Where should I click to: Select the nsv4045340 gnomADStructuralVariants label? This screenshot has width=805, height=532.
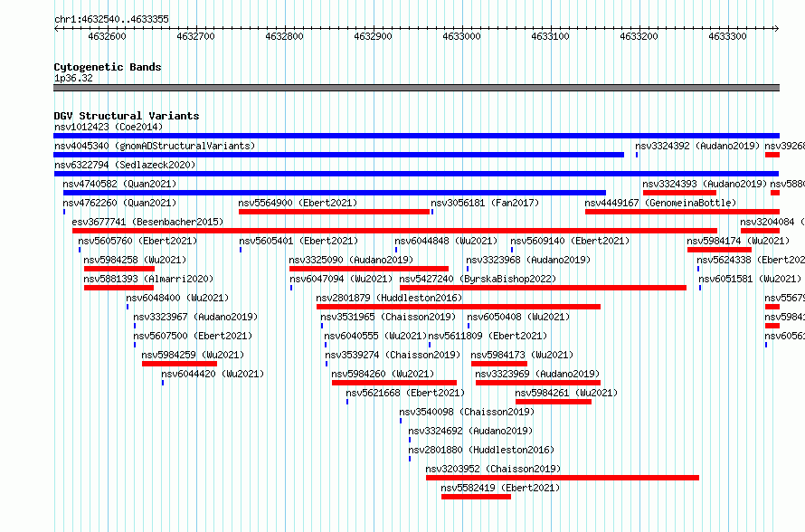(155, 146)
